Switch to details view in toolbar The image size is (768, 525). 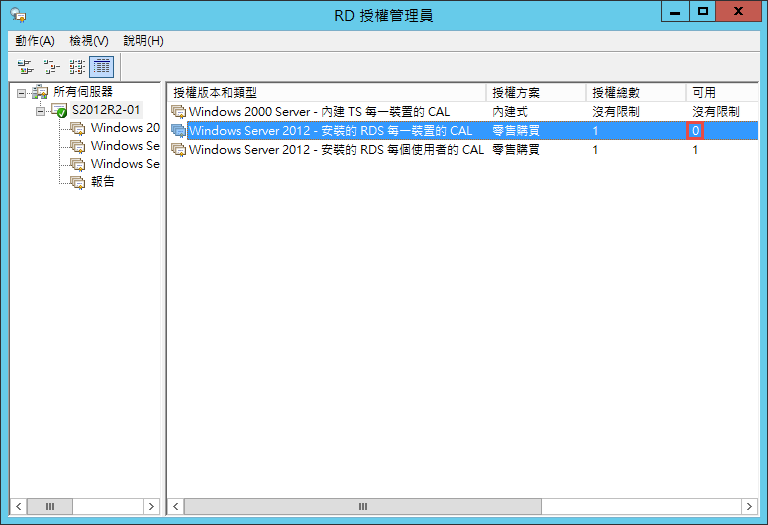[101, 67]
